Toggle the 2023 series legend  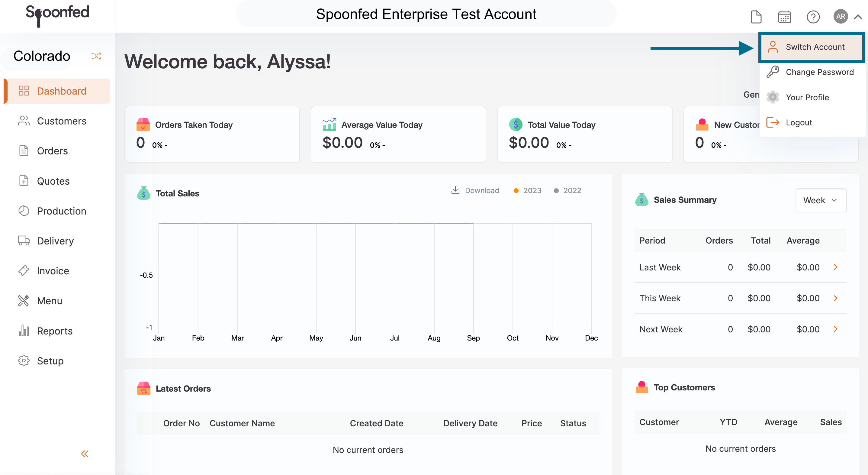527,190
